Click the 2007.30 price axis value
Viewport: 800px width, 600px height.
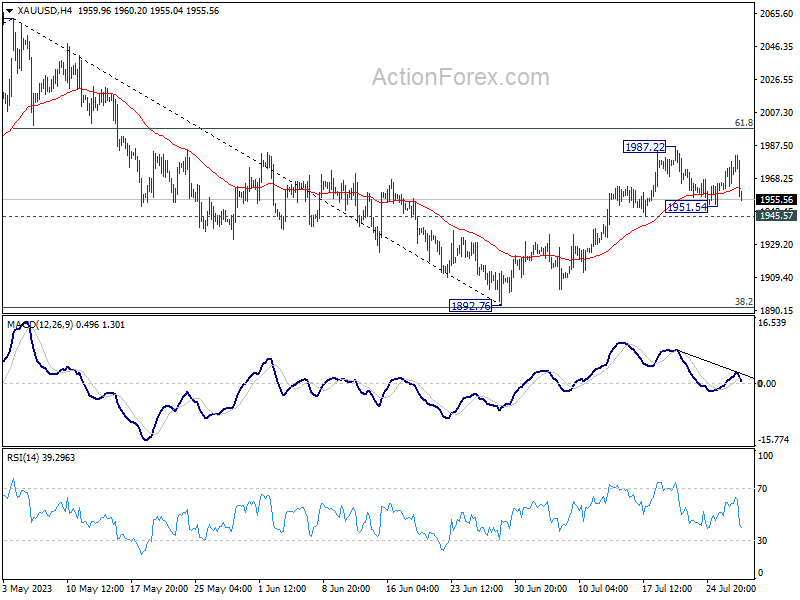(x=776, y=112)
